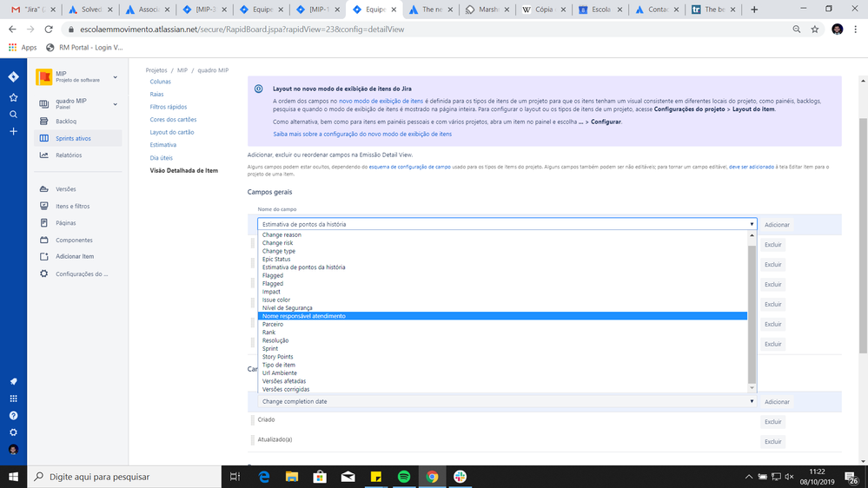868x488 pixels.
Task: Open Layout do cartão settings link
Action: (172, 132)
